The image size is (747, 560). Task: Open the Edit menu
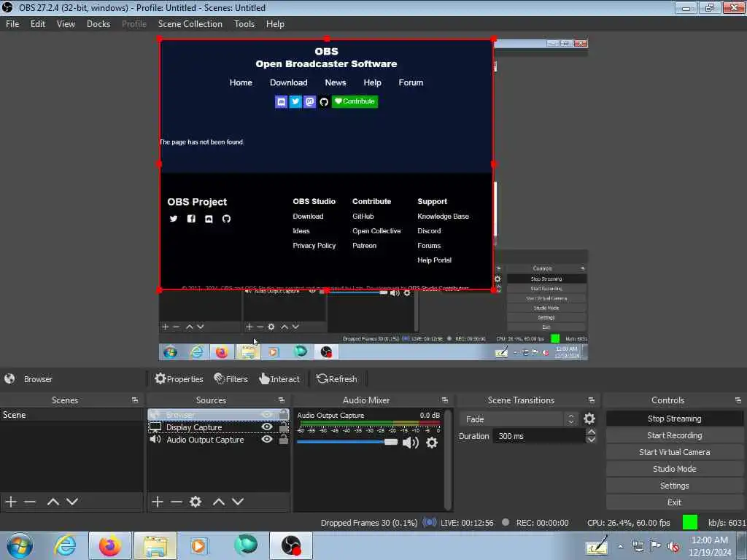pos(38,24)
